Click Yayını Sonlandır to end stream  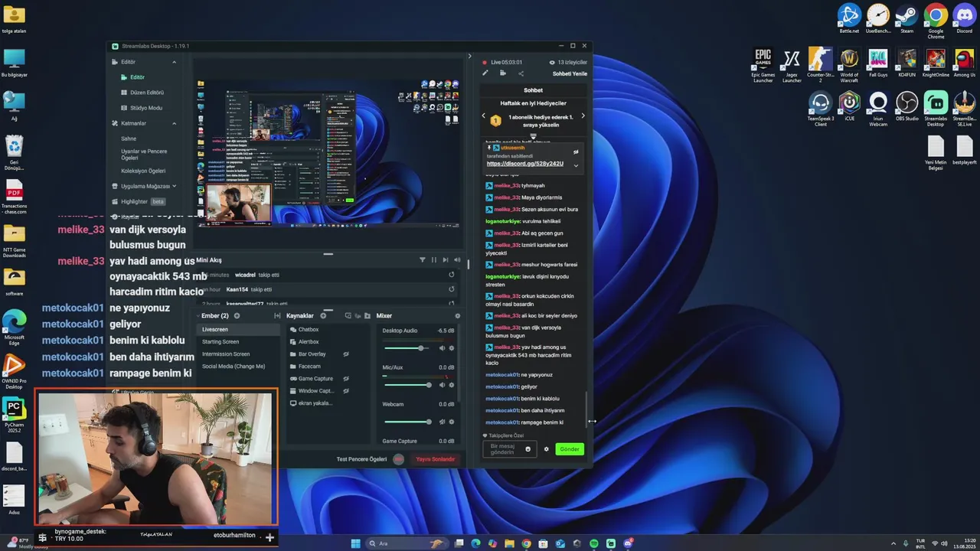[436, 459]
